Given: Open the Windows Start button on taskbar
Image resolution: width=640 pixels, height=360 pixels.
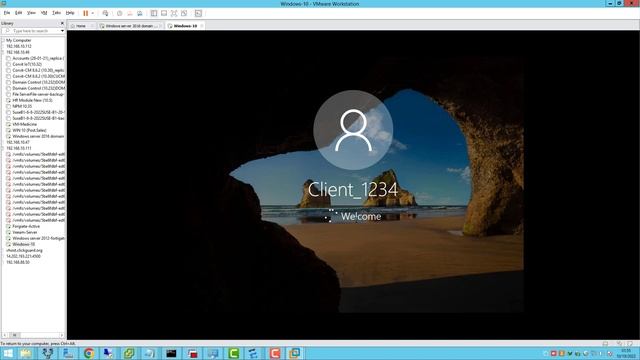Looking at the screenshot, I should [x=7, y=353].
